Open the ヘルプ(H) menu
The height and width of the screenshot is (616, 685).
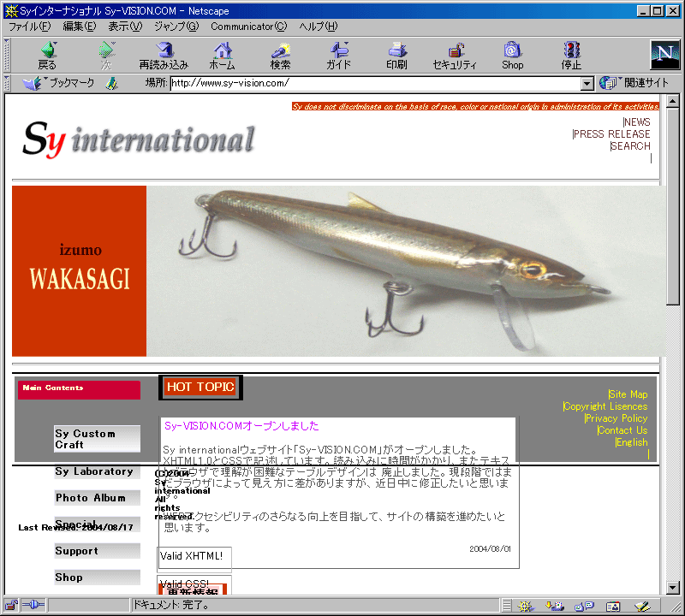(318, 27)
